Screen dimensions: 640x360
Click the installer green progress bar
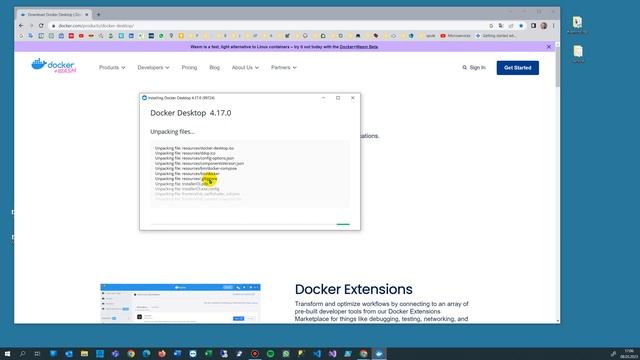click(x=343, y=224)
